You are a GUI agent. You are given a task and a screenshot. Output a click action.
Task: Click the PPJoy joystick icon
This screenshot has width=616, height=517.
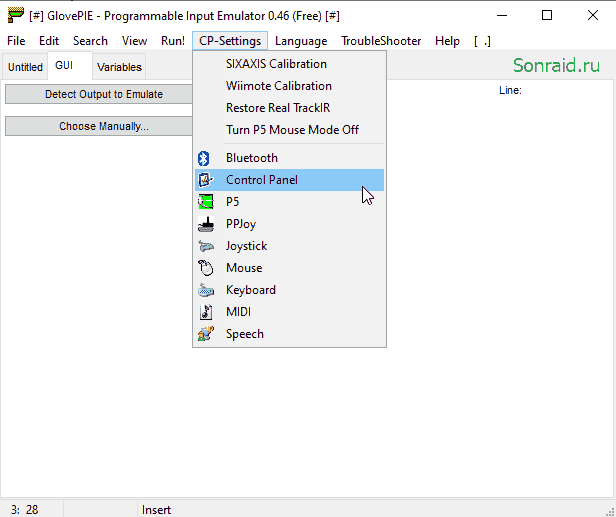coord(206,224)
